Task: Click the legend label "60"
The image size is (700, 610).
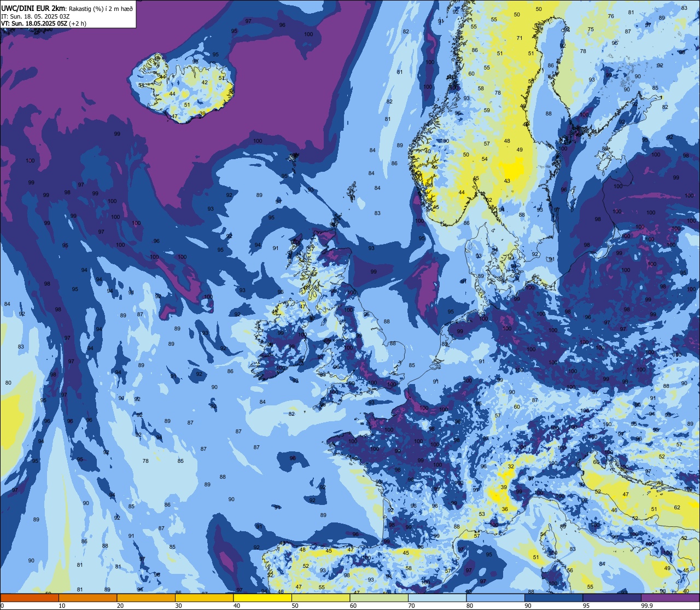Action: [x=353, y=606]
